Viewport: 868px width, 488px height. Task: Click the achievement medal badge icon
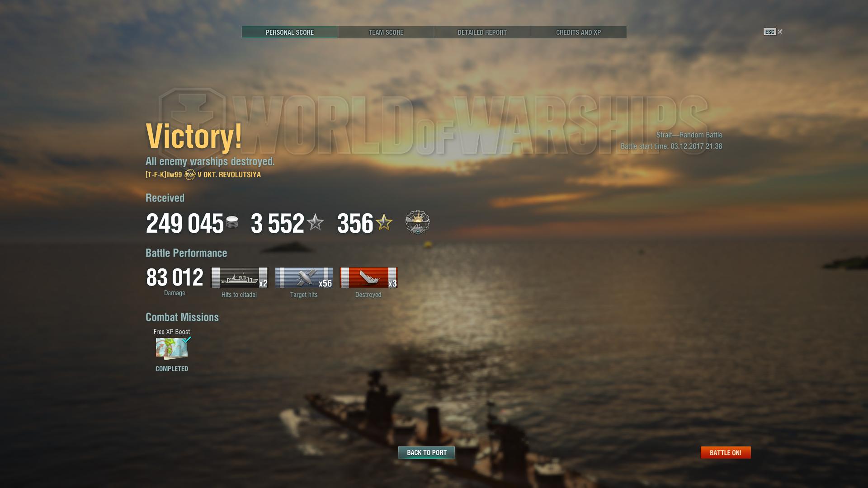417,222
